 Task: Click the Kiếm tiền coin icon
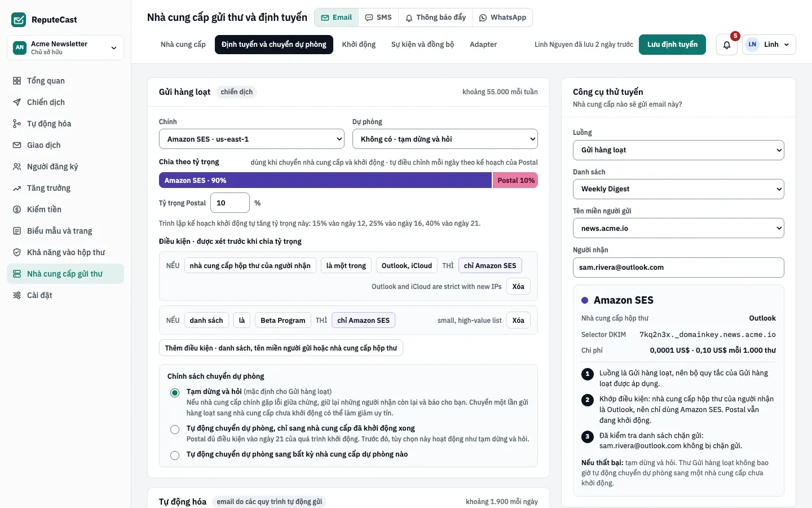pyautogui.click(x=17, y=209)
